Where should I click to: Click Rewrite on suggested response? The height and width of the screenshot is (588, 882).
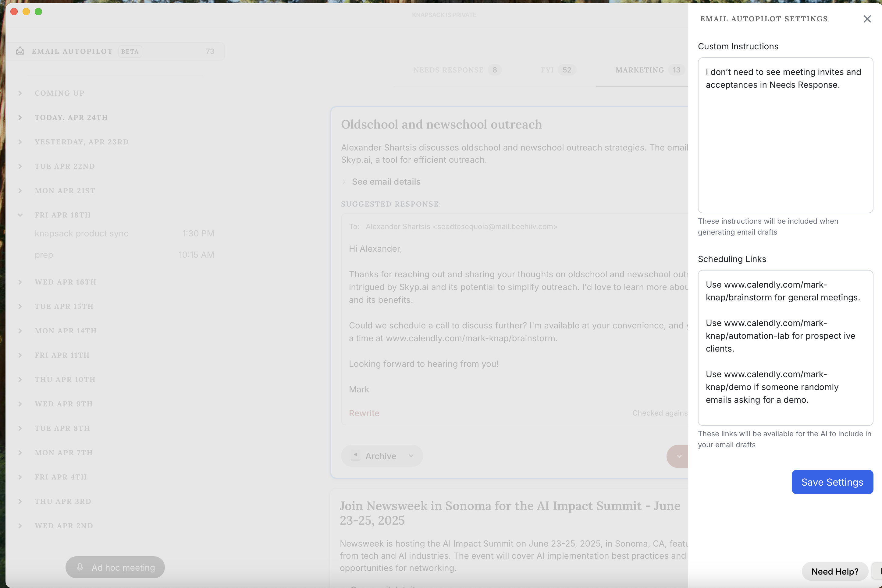[x=364, y=413]
